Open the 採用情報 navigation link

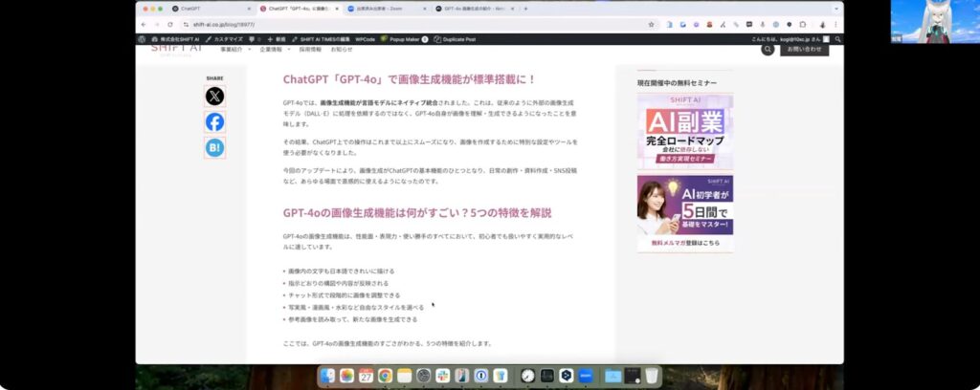(x=311, y=49)
